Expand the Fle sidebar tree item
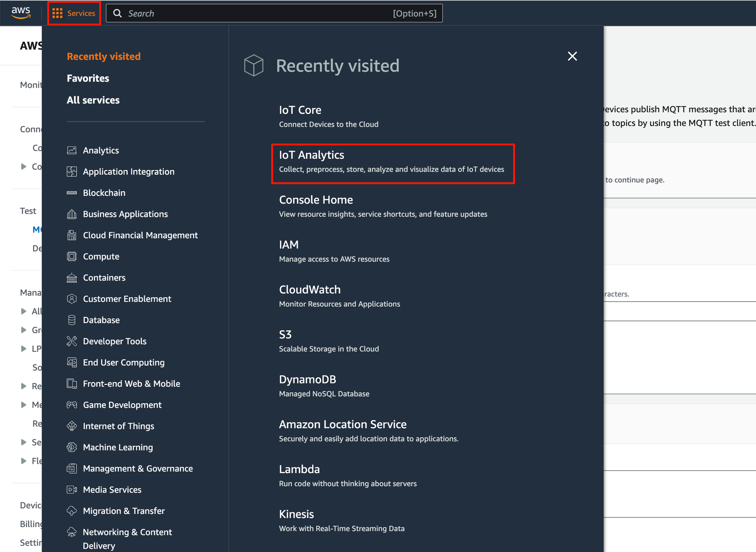 click(x=24, y=461)
